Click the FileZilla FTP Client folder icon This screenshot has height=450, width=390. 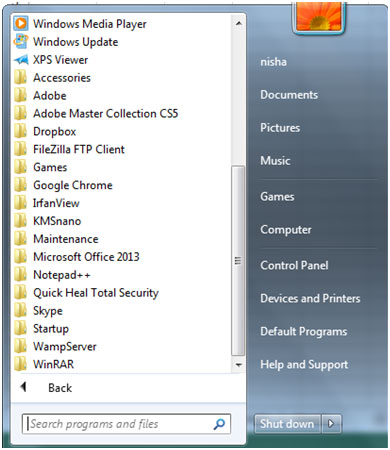21,149
